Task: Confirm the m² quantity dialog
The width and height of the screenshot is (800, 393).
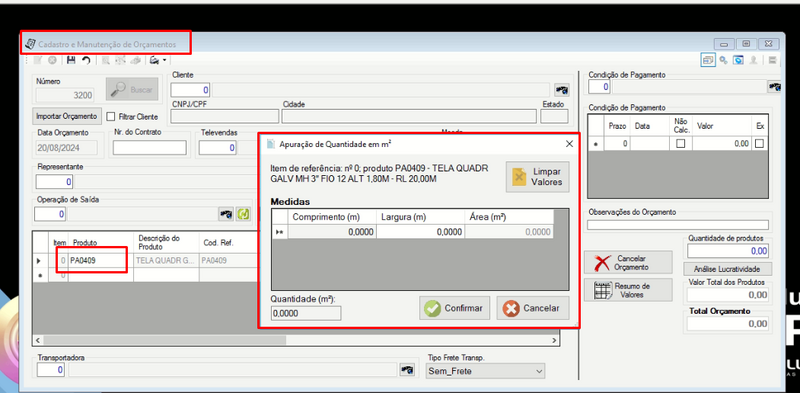Action: [x=454, y=308]
